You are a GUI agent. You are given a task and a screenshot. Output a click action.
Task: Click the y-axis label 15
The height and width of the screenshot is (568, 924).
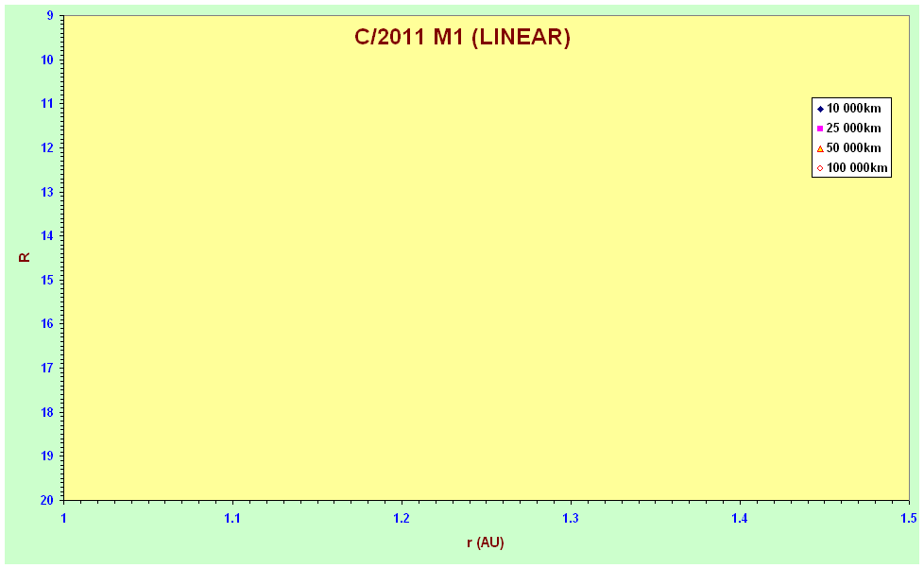point(48,280)
